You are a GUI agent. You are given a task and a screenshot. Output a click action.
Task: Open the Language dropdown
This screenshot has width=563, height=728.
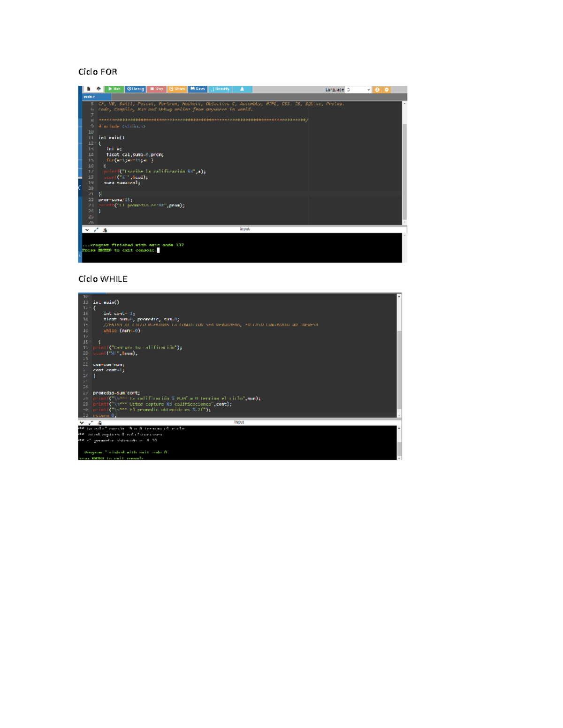(358, 89)
